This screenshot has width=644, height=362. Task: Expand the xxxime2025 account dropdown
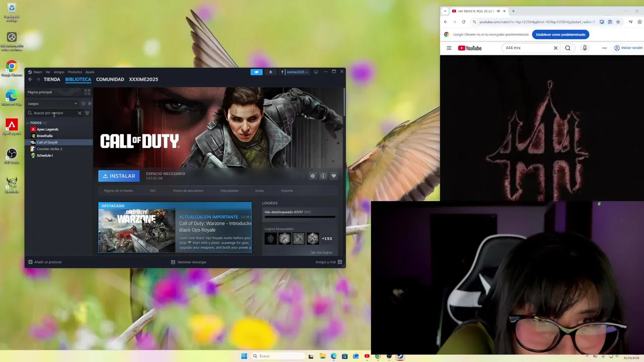[297, 72]
